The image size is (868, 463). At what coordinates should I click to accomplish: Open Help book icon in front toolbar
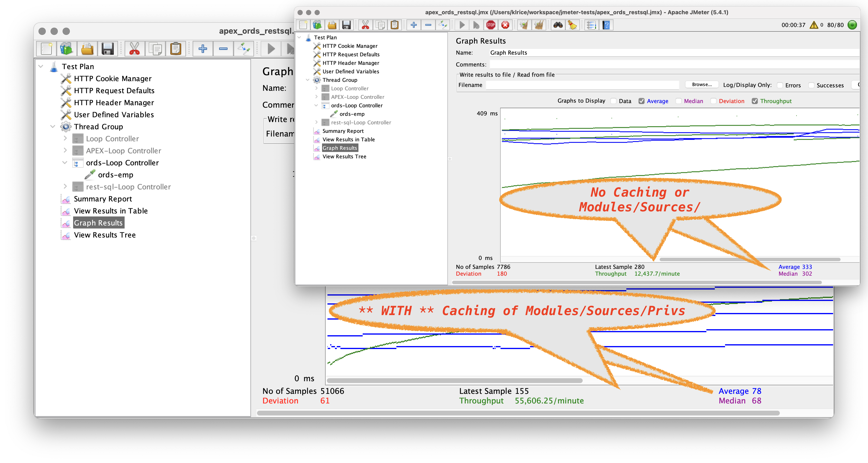tap(606, 25)
